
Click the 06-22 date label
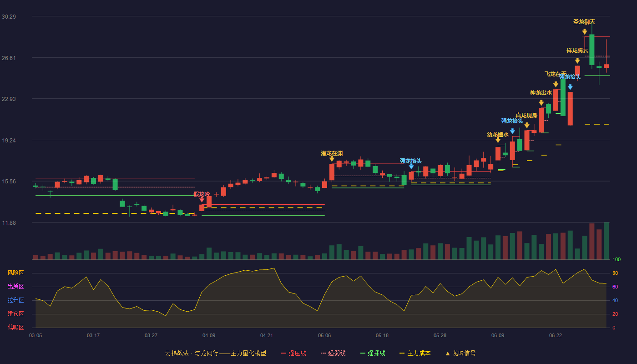[556, 335]
